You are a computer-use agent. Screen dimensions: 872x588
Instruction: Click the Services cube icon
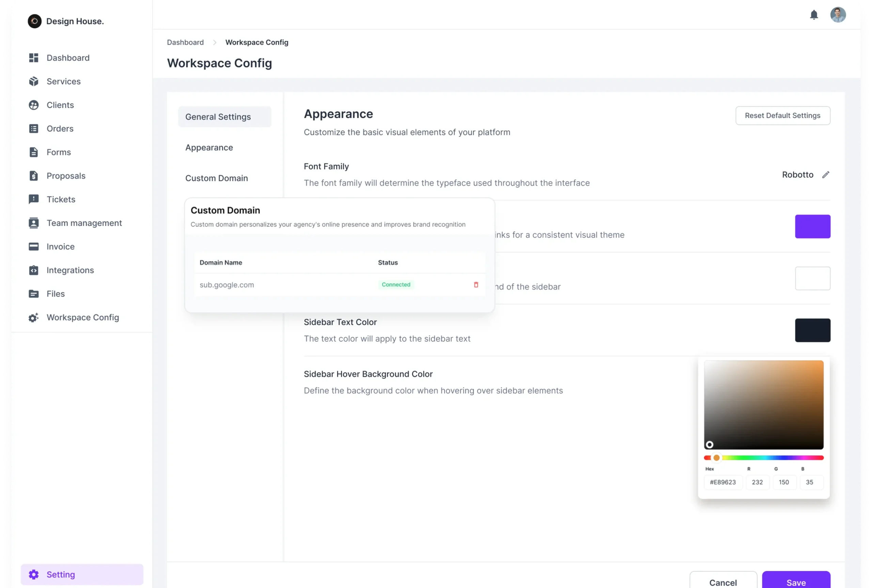click(34, 81)
